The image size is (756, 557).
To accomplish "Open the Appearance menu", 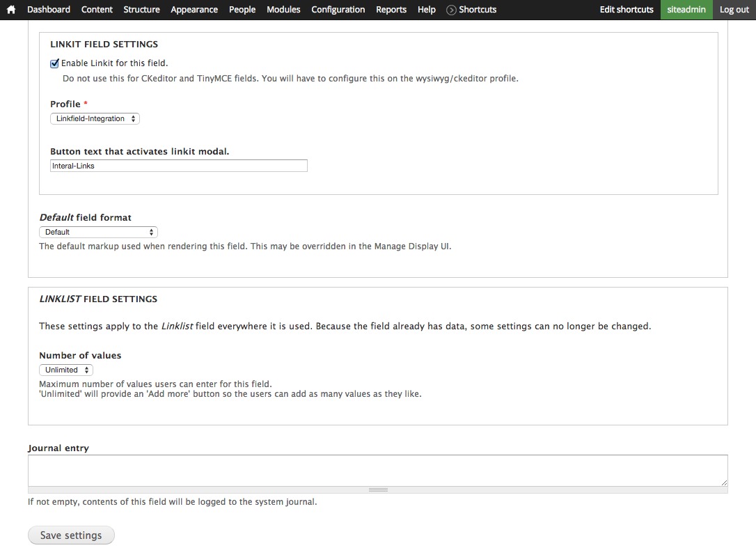I will (194, 9).
